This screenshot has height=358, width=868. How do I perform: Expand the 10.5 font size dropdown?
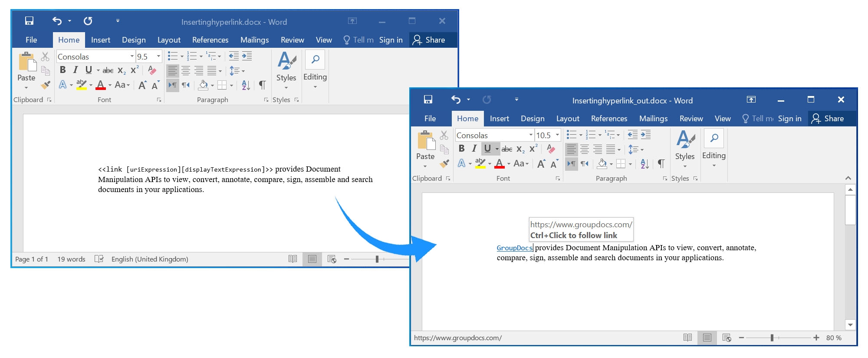pyautogui.click(x=557, y=135)
